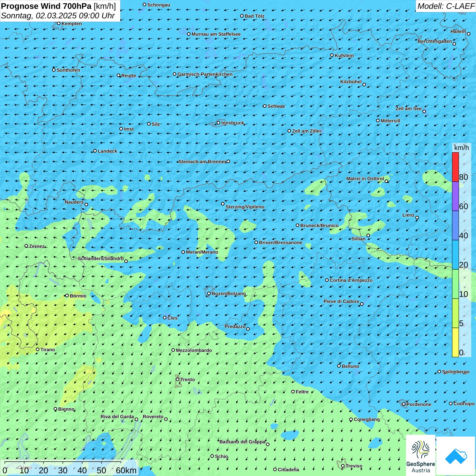
Task: Click the 'Conegliano' label
Action: coord(367,419)
